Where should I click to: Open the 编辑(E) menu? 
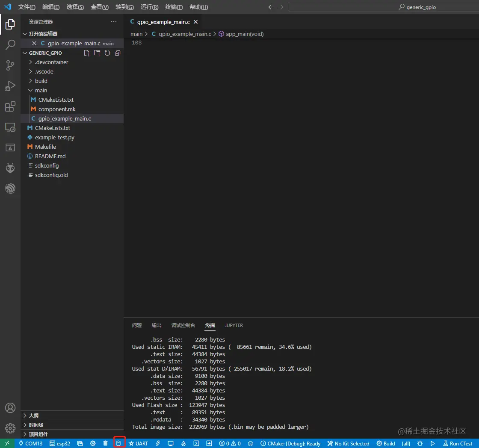tap(51, 7)
